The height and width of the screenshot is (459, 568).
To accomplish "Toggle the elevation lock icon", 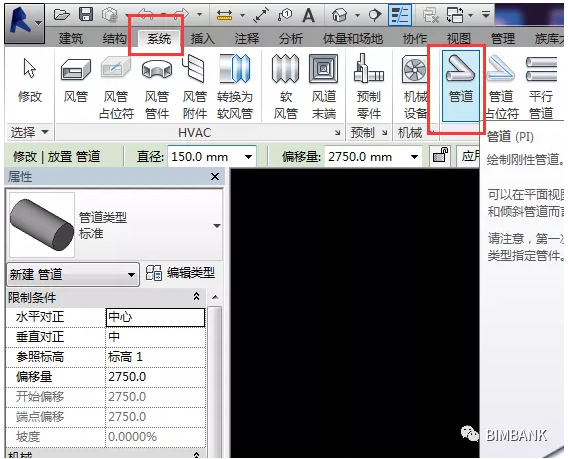I will click(x=440, y=156).
